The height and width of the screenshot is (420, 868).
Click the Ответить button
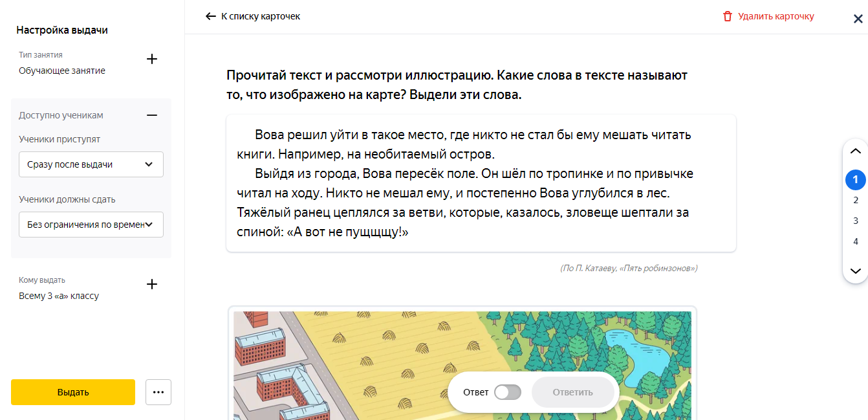click(572, 392)
